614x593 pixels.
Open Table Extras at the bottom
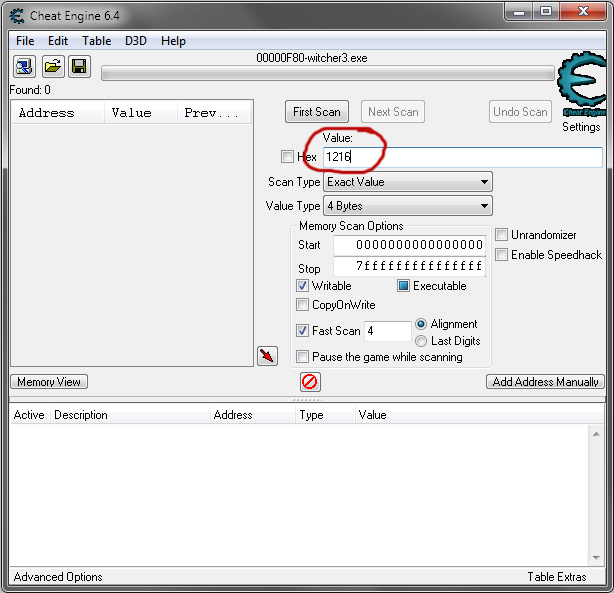pos(556,577)
